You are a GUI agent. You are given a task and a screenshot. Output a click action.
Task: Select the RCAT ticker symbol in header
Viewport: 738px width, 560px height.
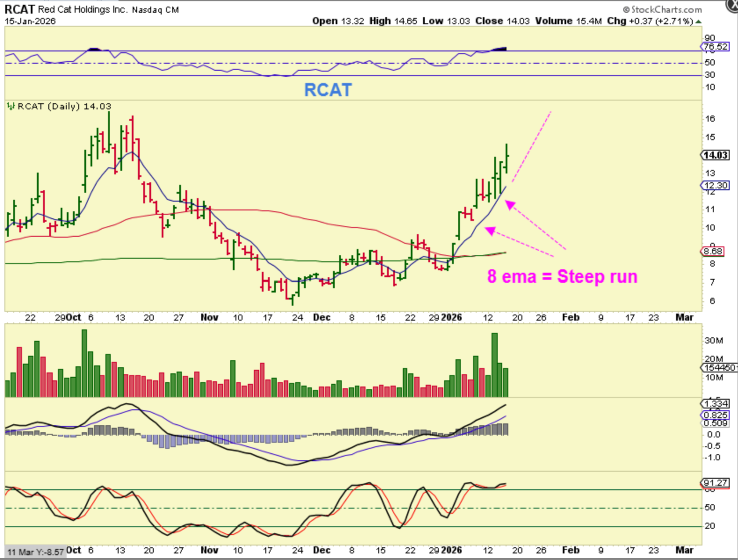pyautogui.click(x=19, y=9)
